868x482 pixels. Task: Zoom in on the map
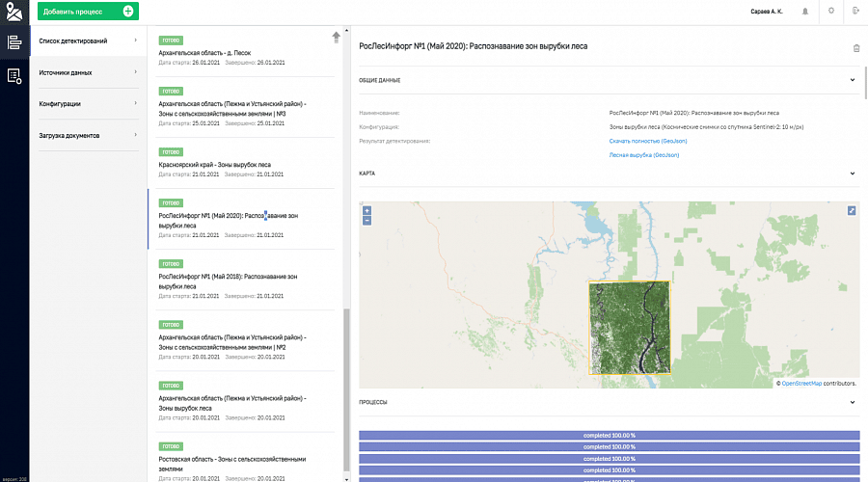(366, 210)
